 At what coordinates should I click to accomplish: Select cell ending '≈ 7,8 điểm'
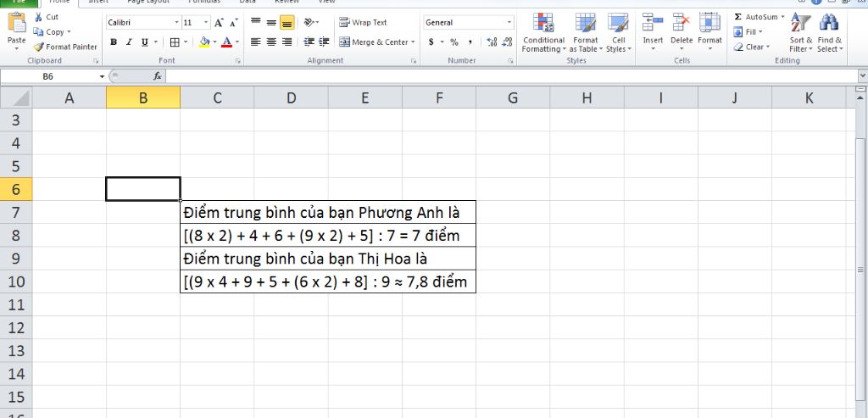click(x=328, y=281)
